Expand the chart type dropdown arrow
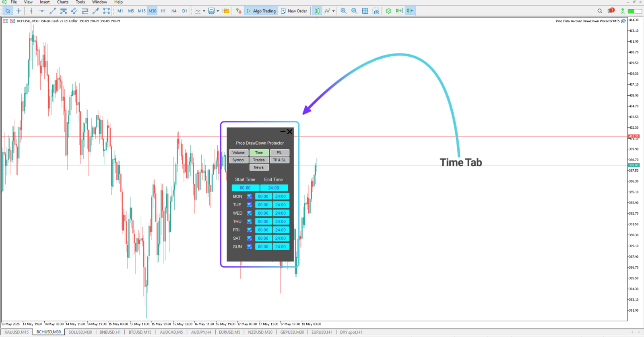The height and width of the screenshot is (337, 644). pyautogui.click(x=204, y=11)
